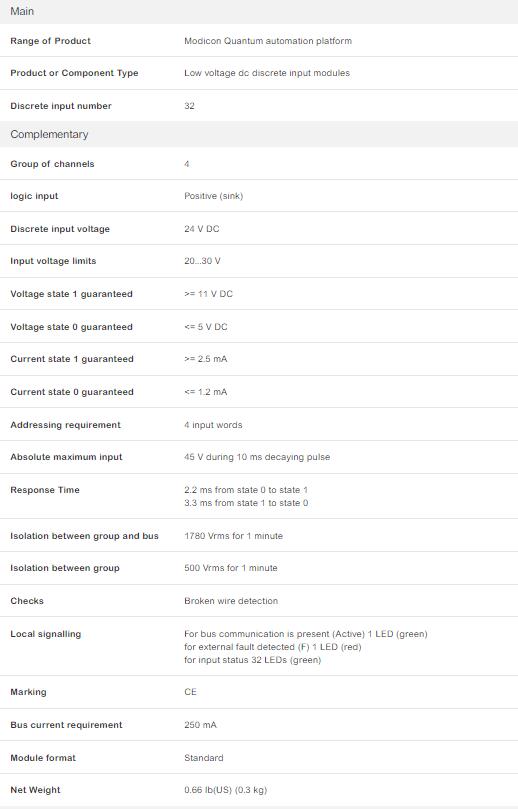Click the Group of channels label

pos(52,164)
